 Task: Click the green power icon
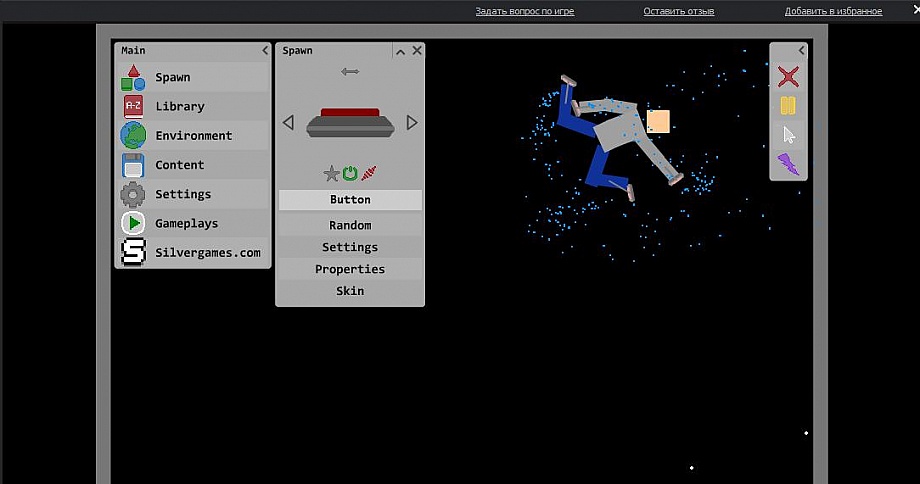350,173
